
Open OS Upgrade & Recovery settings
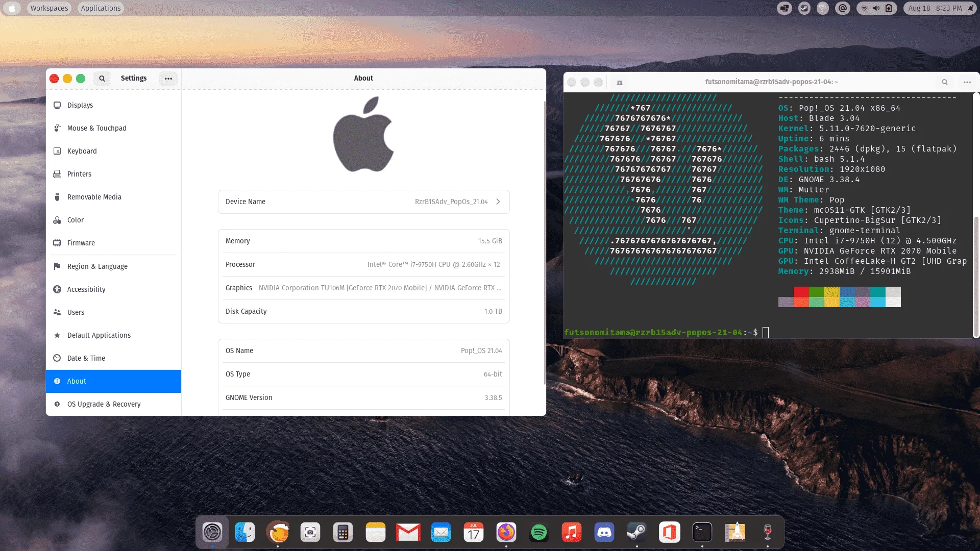tap(113, 404)
